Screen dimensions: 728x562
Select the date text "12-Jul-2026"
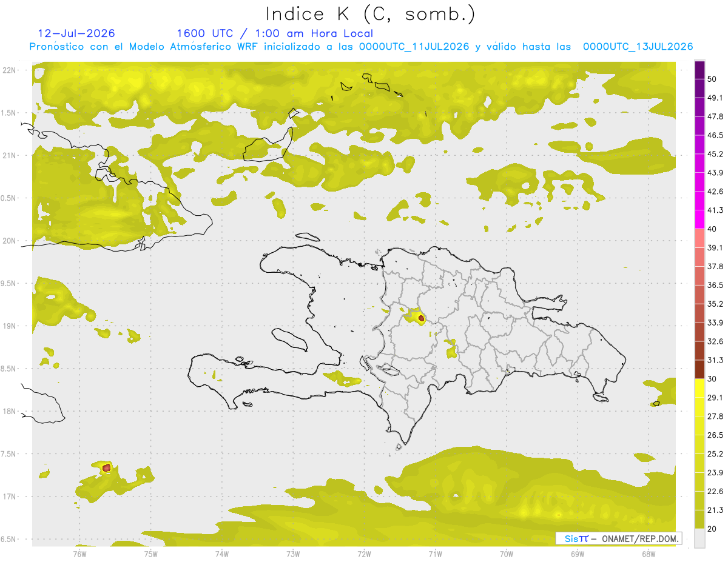76,33
